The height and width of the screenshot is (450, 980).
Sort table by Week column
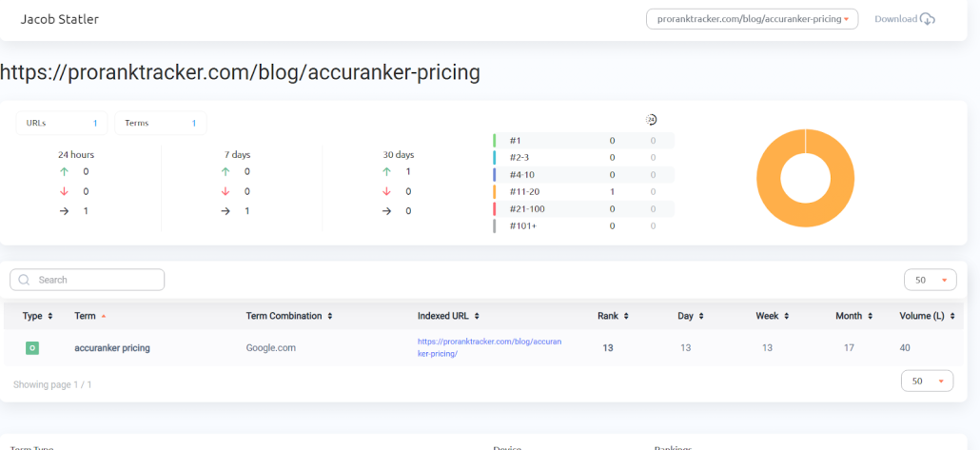773,316
